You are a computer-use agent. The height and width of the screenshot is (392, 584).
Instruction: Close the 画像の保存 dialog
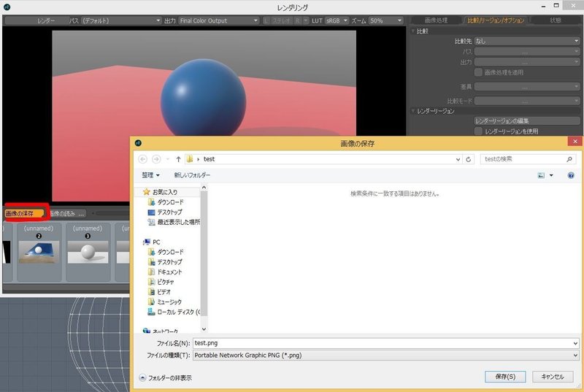click(575, 142)
